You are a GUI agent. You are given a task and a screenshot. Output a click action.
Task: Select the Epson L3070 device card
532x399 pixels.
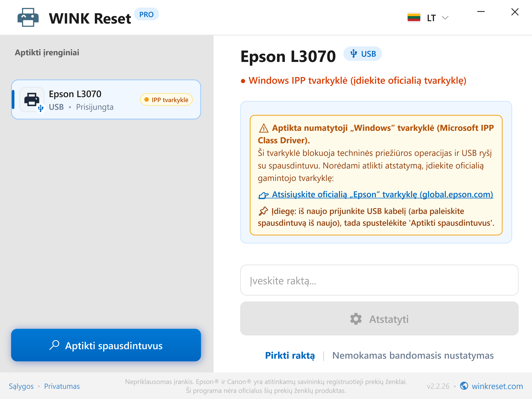click(x=106, y=100)
